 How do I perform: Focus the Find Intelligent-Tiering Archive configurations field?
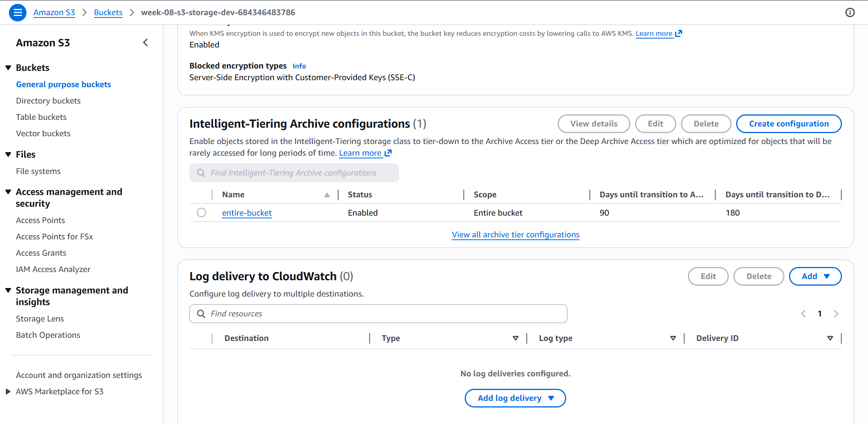click(294, 173)
